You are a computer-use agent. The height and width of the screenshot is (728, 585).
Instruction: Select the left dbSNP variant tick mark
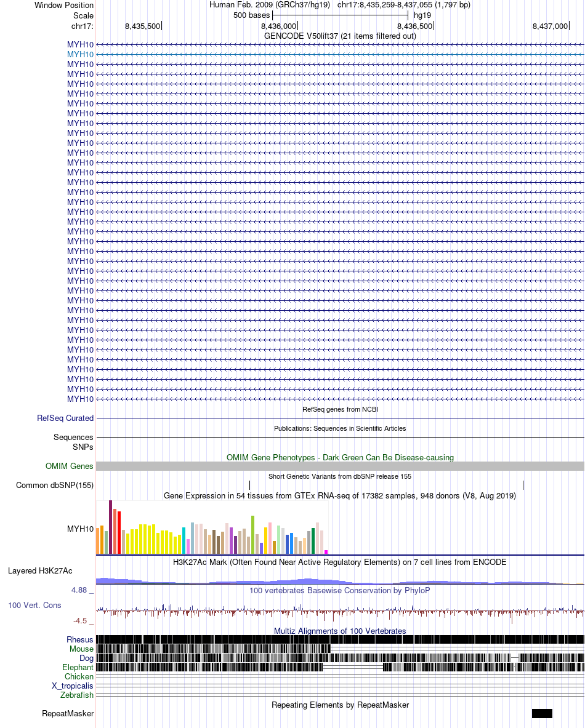[249, 485]
